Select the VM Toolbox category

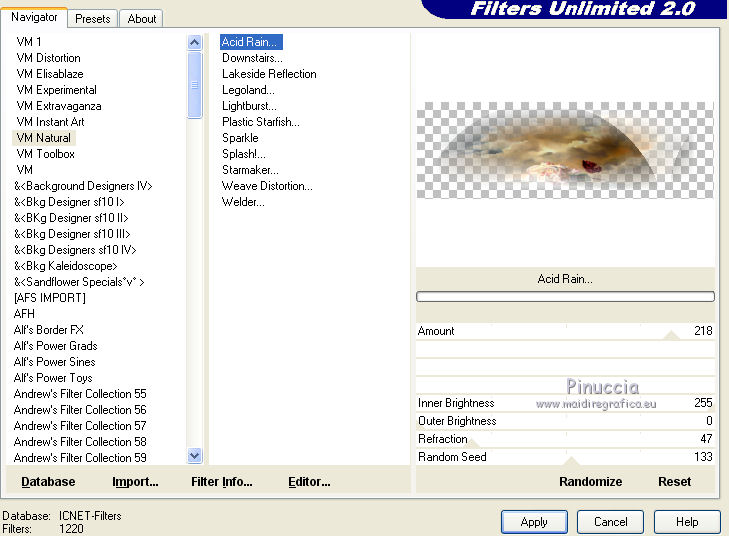click(x=45, y=154)
